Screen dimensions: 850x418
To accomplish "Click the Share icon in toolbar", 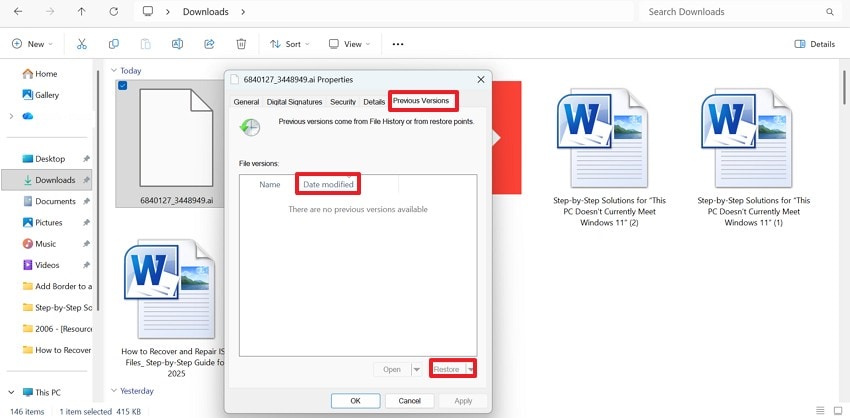I will [209, 44].
